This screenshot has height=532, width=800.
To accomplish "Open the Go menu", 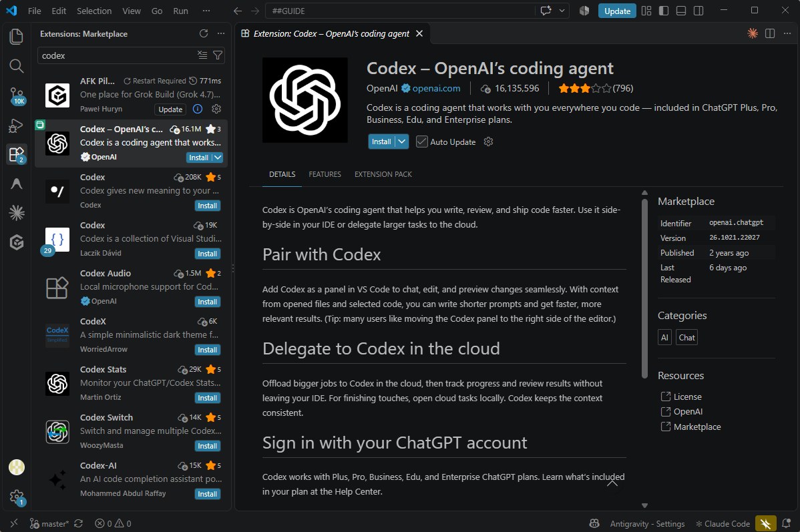I will click(x=157, y=11).
